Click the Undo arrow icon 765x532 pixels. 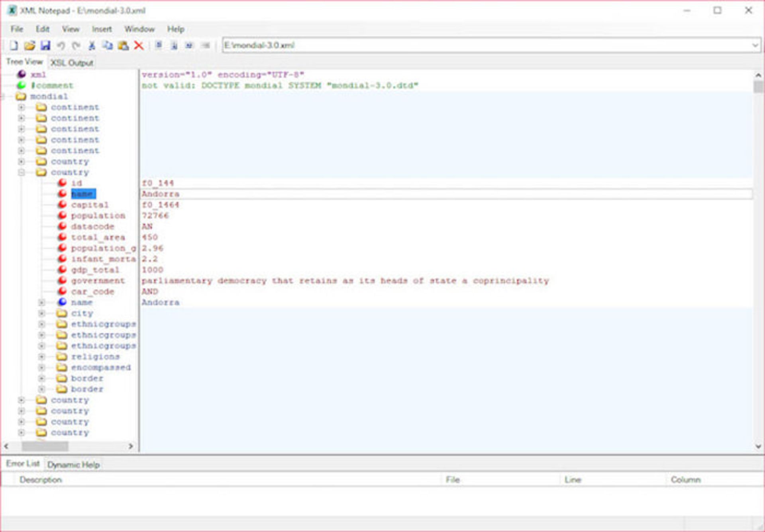pyautogui.click(x=61, y=45)
